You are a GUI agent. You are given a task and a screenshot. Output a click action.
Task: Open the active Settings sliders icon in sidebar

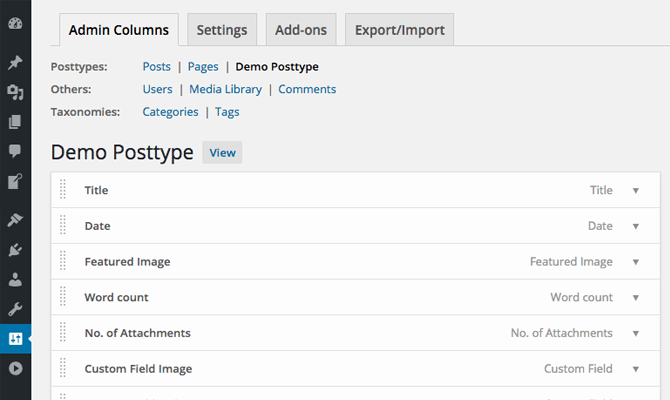point(15,339)
